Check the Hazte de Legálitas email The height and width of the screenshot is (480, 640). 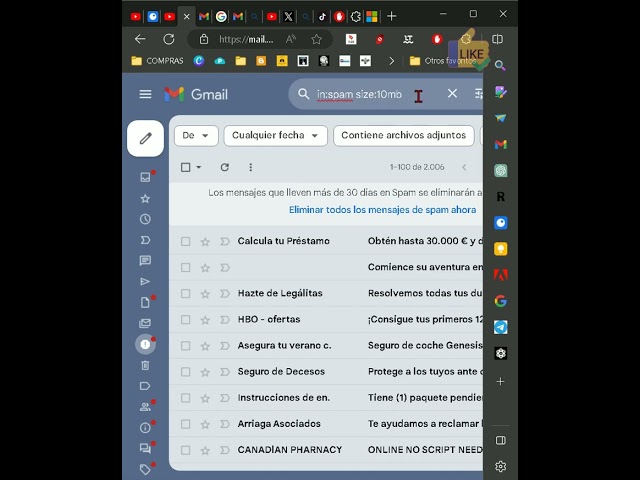tap(186, 293)
